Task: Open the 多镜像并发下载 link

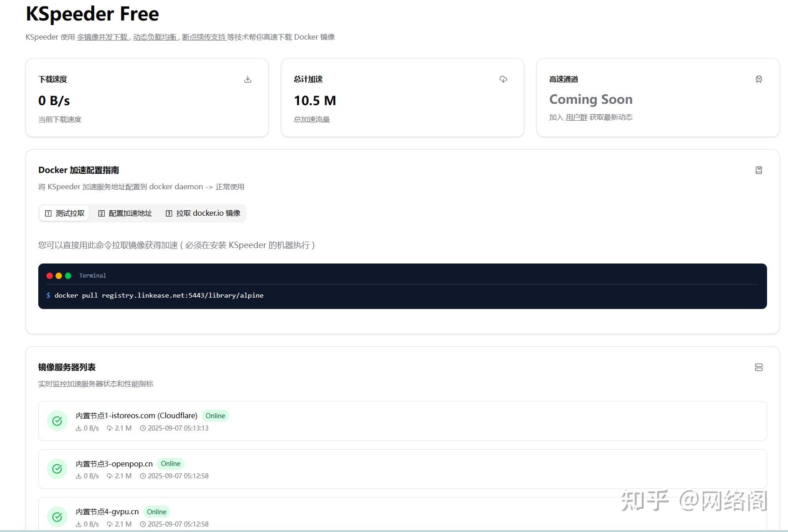Action: [102, 37]
